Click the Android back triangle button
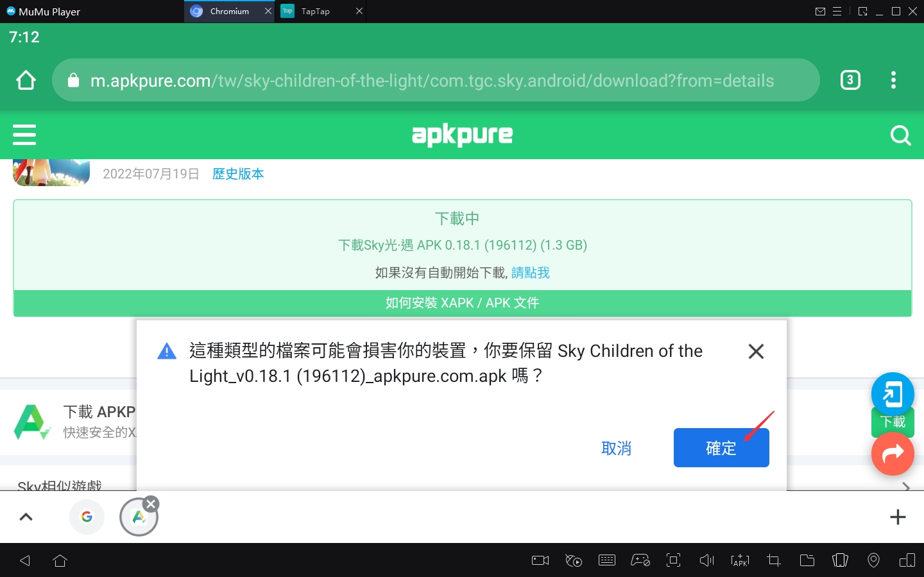 coord(25,560)
